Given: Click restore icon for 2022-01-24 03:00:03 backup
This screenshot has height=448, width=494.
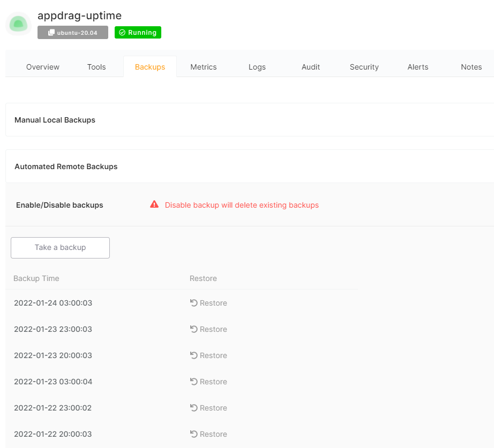Looking at the screenshot, I should click(194, 303).
